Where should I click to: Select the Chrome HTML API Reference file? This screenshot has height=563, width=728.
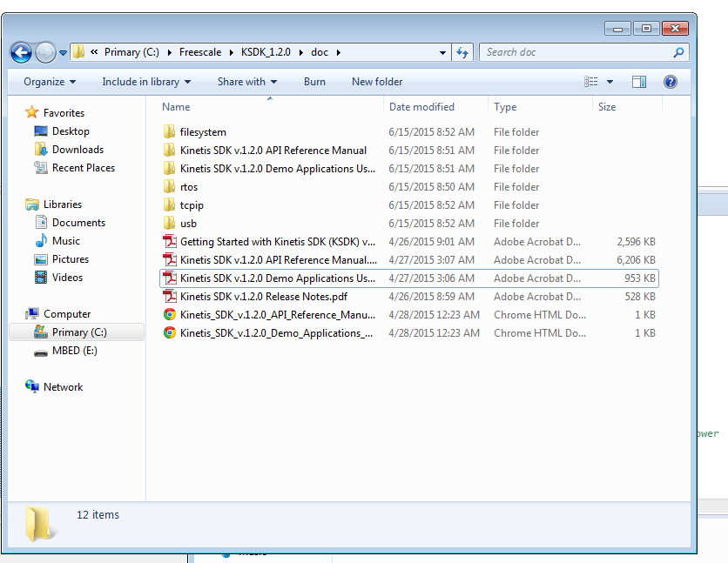pyautogui.click(x=277, y=315)
